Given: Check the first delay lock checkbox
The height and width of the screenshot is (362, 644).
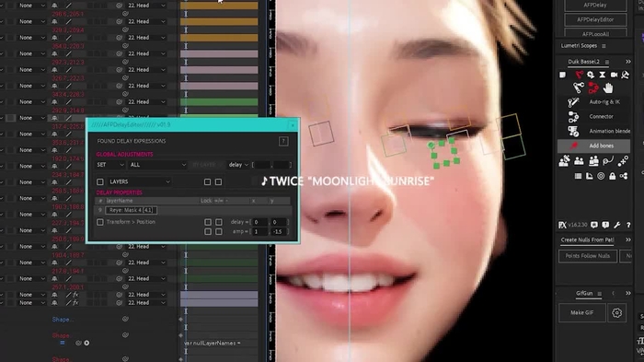Looking at the screenshot, I should pos(208,222).
